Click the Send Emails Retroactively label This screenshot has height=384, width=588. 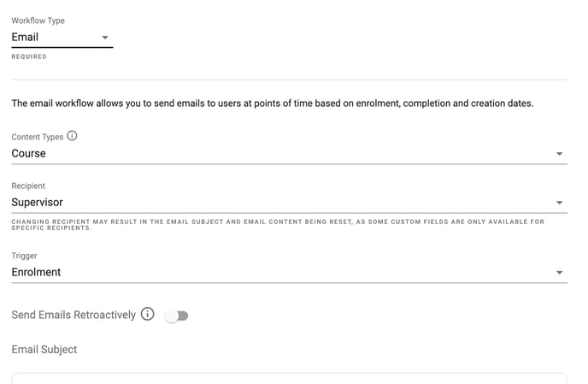pos(73,315)
